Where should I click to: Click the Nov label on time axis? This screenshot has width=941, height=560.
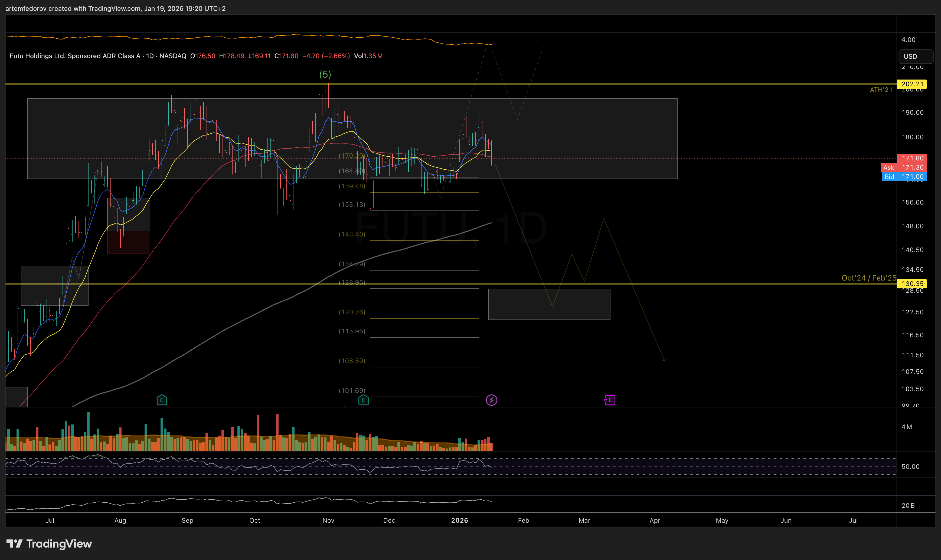[328, 521]
